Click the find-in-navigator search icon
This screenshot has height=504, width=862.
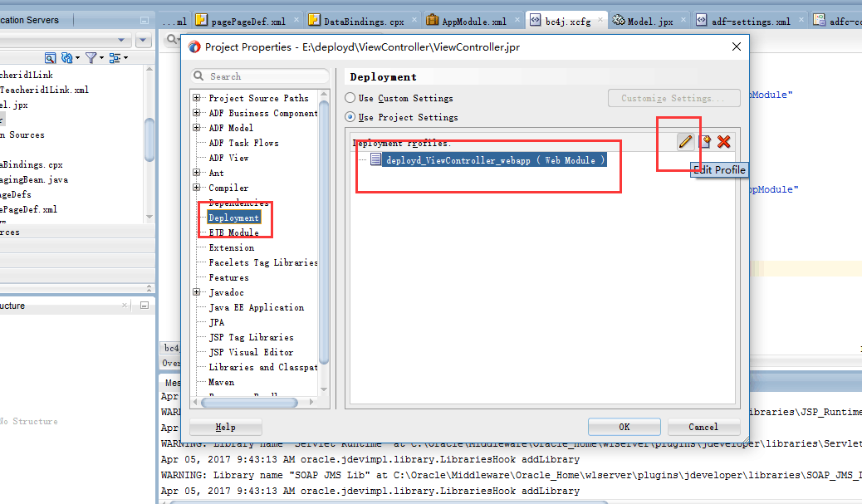pos(50,58)
